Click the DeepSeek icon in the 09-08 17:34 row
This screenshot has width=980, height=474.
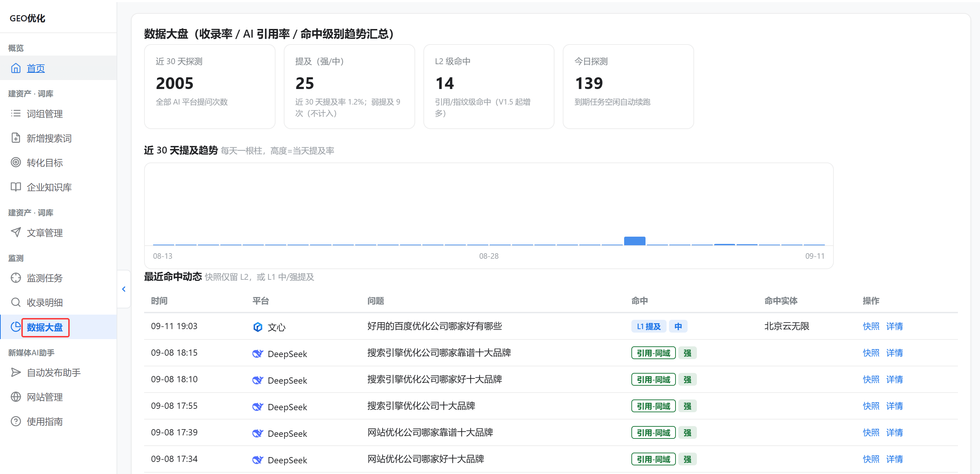coord(258,460)
